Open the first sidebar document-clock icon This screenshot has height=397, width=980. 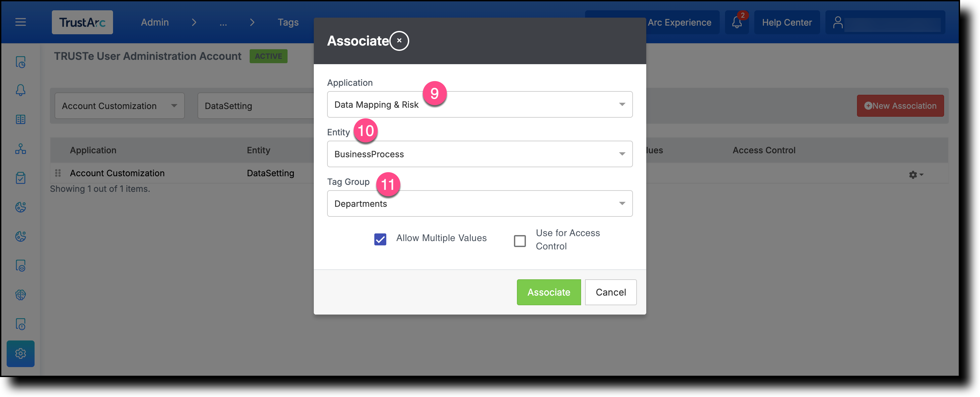pos(21,62)
